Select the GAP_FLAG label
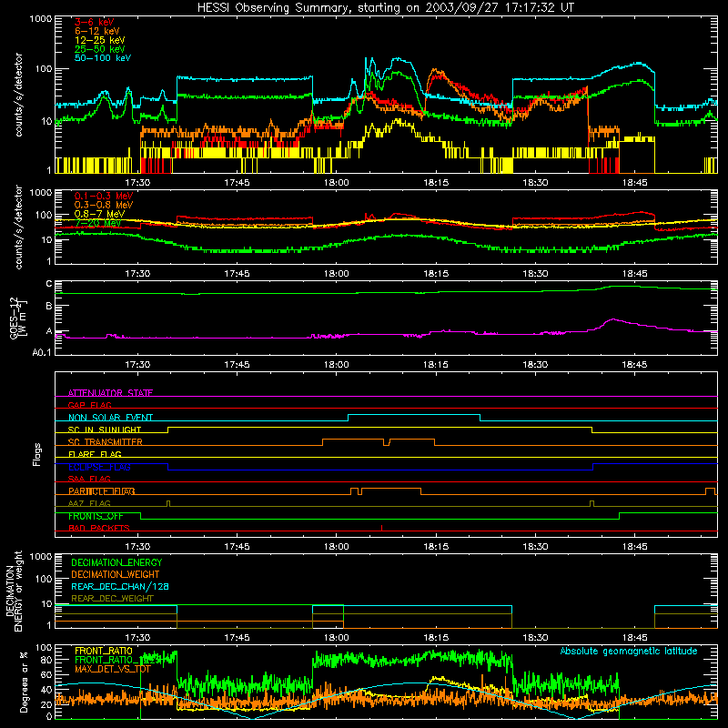Viewport: 728px width, 728px height. pos(89,405)
